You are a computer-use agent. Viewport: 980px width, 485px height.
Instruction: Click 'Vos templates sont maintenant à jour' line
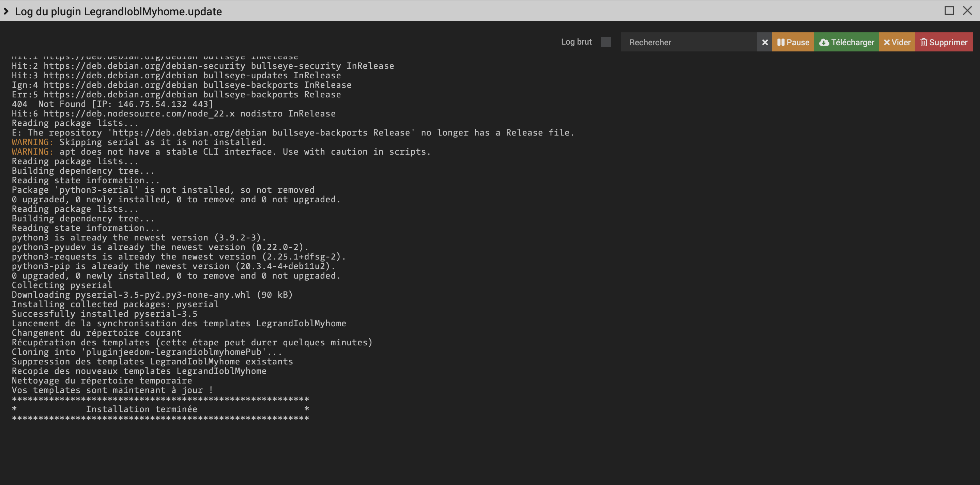coord(112,390)
